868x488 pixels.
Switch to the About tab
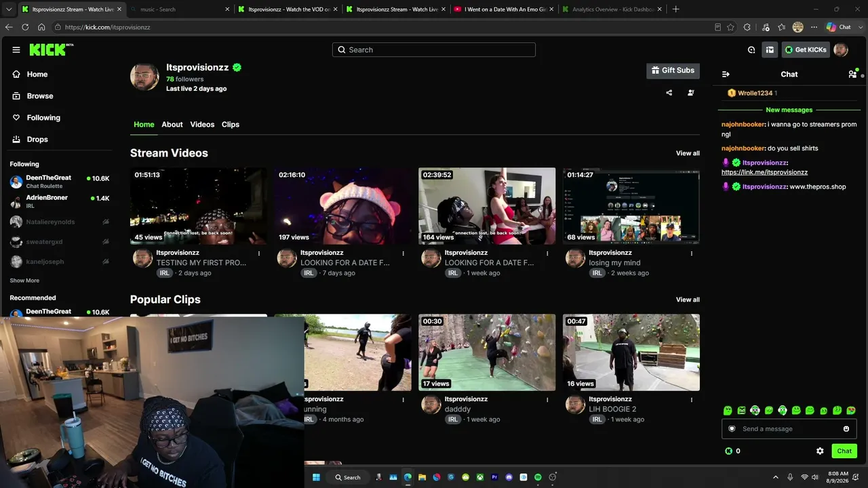click(x=172, y=125)
